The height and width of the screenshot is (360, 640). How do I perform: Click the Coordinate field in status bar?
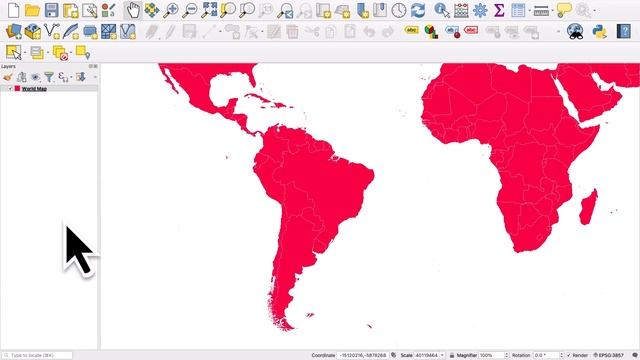(362, 356)
